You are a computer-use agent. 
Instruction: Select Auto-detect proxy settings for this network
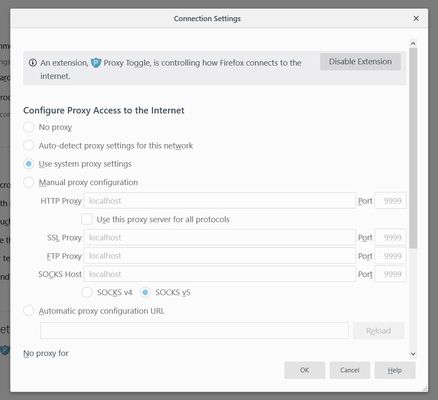[x=29, y=145]
